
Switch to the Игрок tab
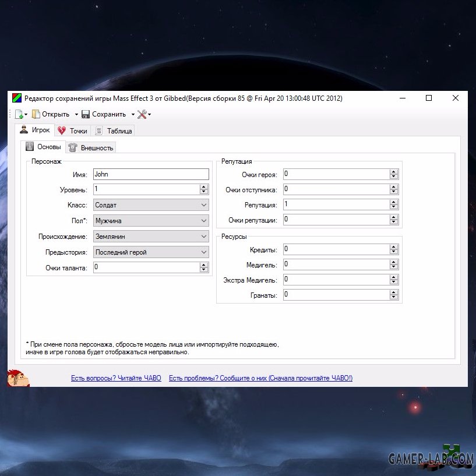coord(34,130)
